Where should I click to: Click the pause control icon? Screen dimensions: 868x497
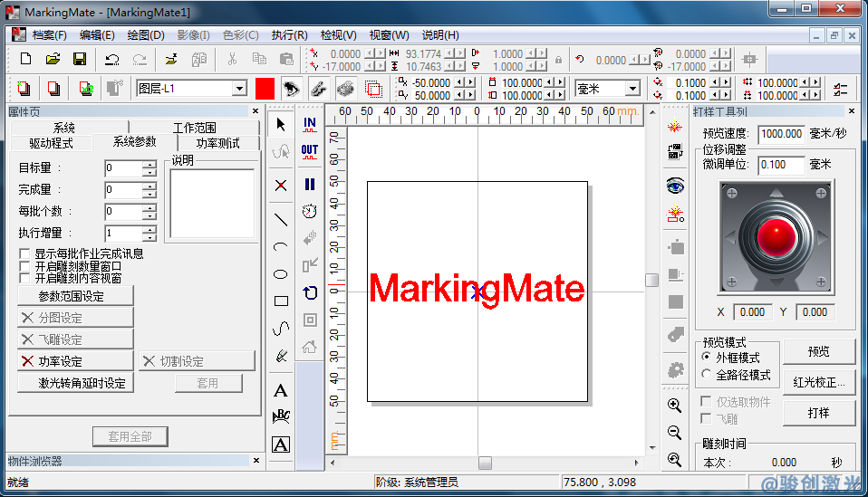tap(310, 184)
